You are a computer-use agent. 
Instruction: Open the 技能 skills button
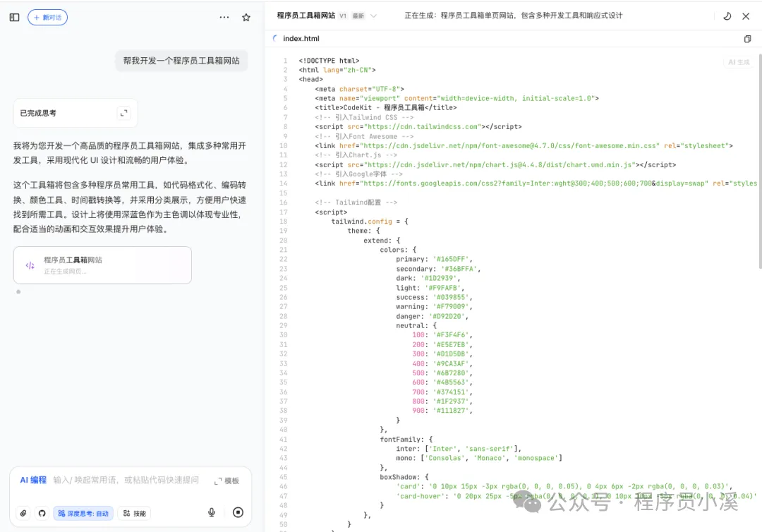[x=135, y=513]
